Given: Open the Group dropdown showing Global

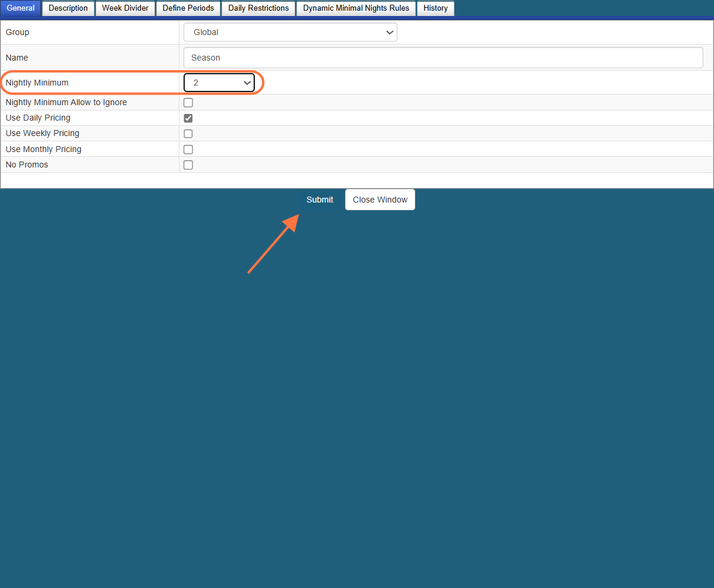Looking at the screenshot, I should (290, 32).
